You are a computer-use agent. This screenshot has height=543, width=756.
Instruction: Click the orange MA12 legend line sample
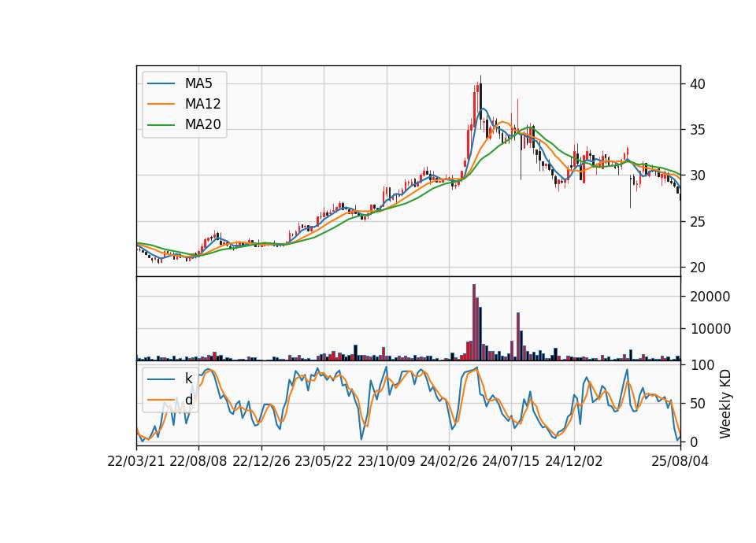[161, 104]
